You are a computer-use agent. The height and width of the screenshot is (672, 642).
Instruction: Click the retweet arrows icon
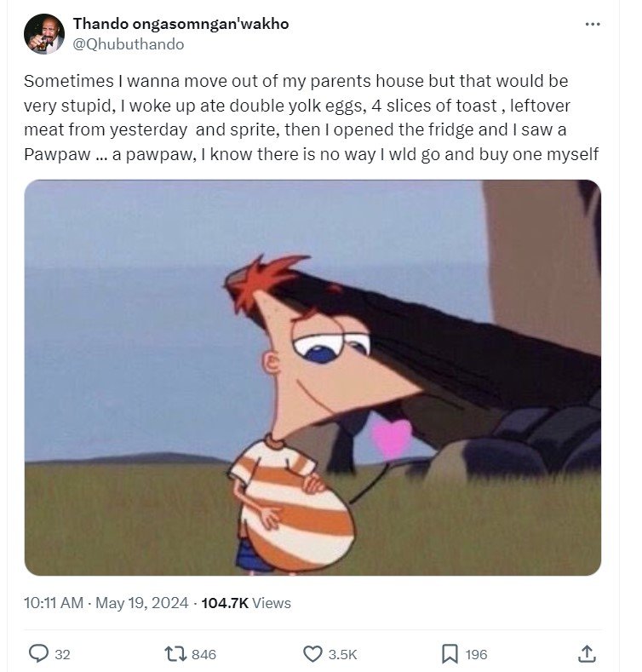(175, 653)
